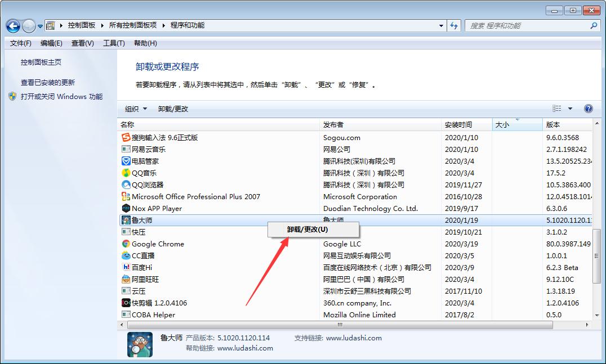Open 打开或关闭 Windows 功能 link

tap(61, 97)
